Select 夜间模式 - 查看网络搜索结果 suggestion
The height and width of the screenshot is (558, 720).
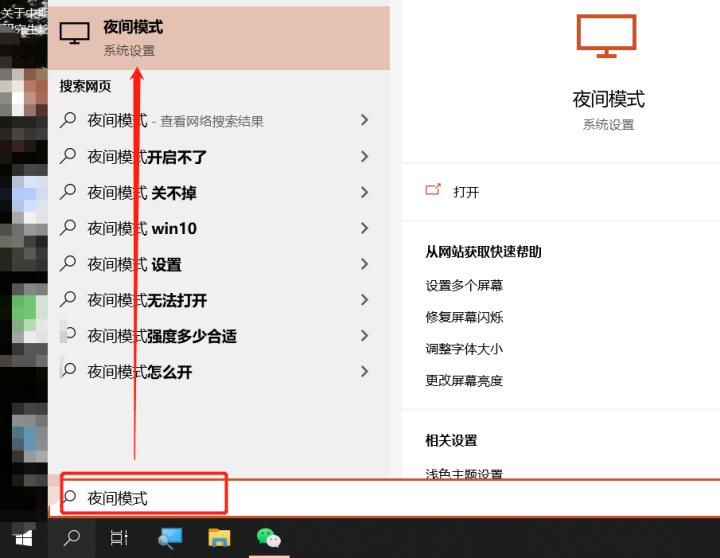[219, 120]
